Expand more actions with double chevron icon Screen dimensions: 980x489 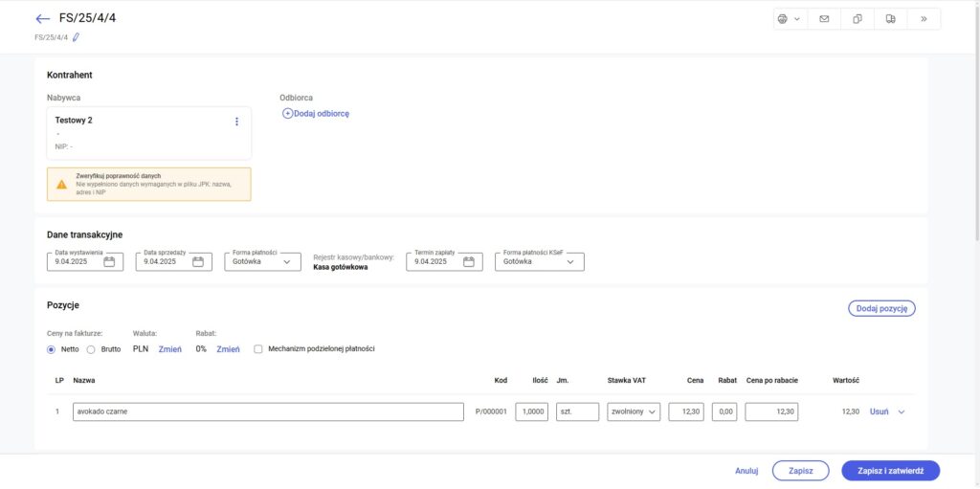tap(924, 19)
